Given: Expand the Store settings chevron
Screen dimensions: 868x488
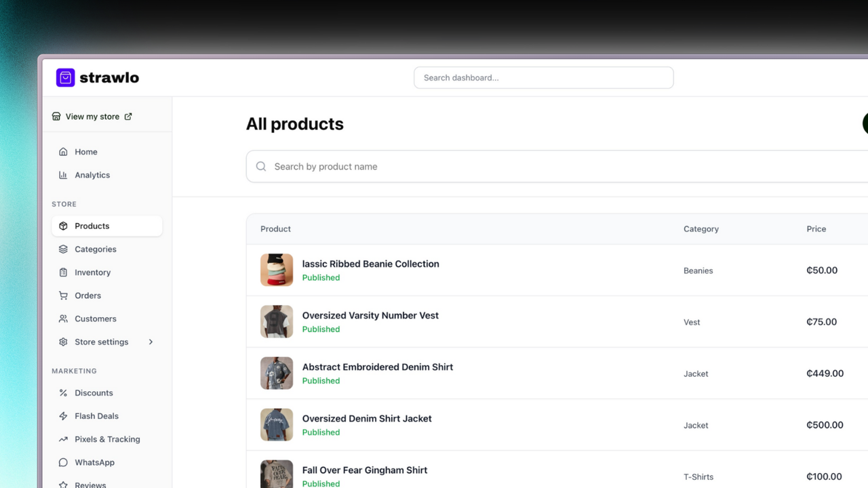Looking at the screenshot, I should pyautogui.click(x=151, y=342).
